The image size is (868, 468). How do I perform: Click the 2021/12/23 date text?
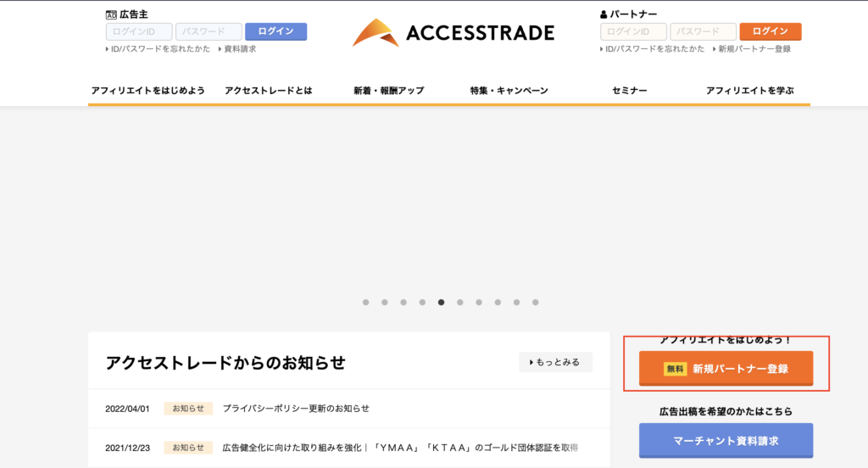[x=127, y=448]
